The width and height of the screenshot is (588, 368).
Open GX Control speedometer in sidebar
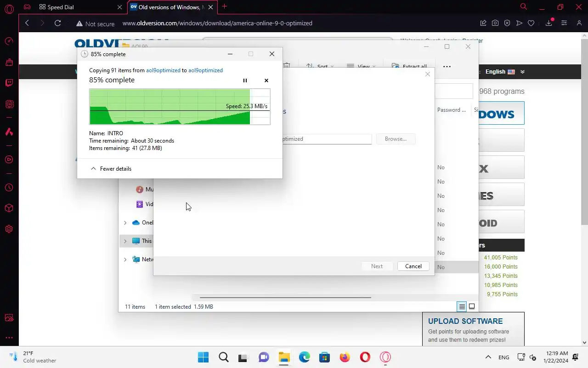(9, 41)
